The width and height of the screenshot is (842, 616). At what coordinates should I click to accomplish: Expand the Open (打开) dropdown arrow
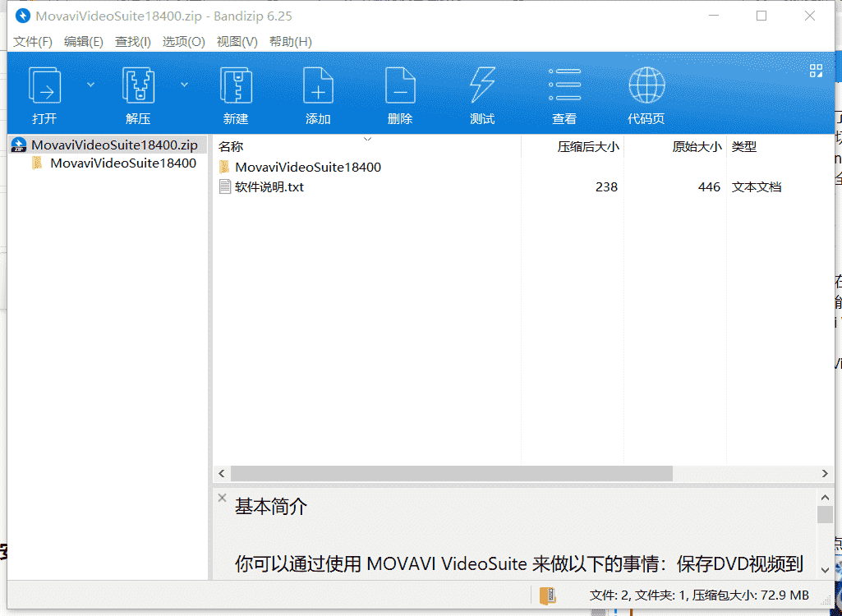[x=90, y=85]
